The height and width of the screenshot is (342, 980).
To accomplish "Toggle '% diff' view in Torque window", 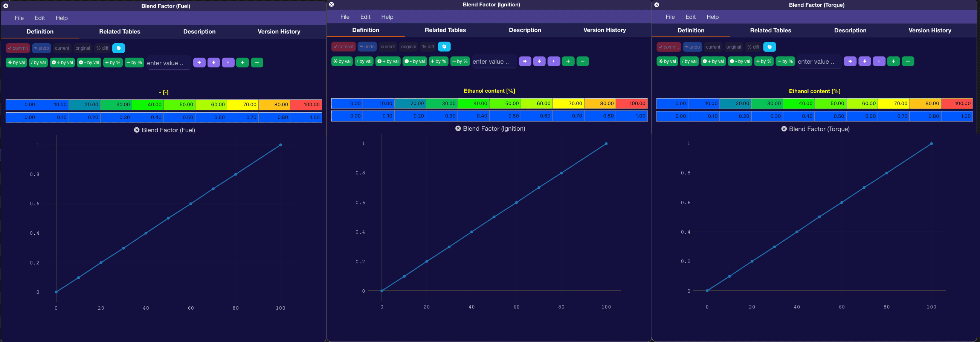I will tap(753, 47).
